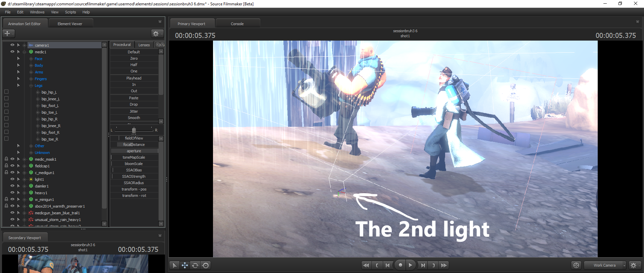The width and height of the screenshot is (644, 273).
Task: Click the green model cube icon for medic1
Action: pos(31,52)
